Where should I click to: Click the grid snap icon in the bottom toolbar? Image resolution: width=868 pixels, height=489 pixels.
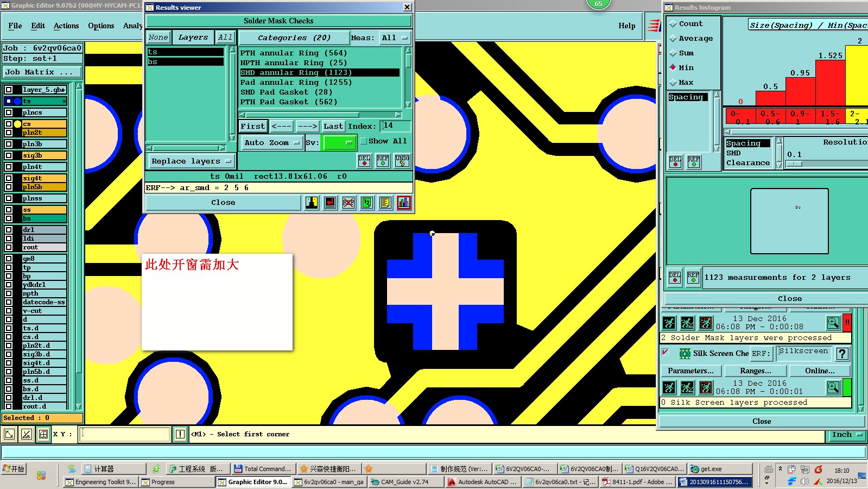[x=43, y=434]
